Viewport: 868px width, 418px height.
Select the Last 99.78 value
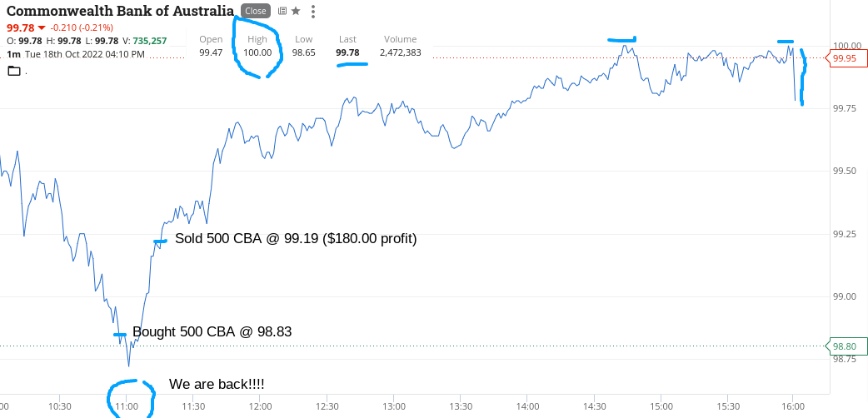(x=347, y=53)
